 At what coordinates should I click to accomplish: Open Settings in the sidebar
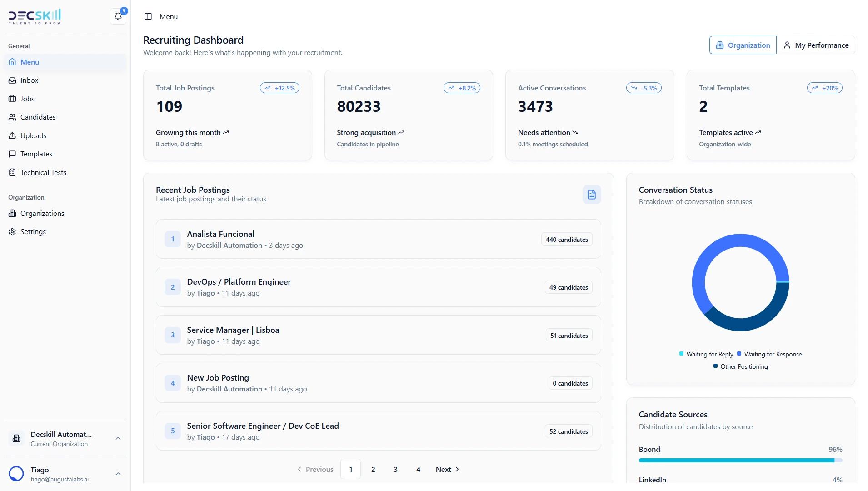coord(65,232)
